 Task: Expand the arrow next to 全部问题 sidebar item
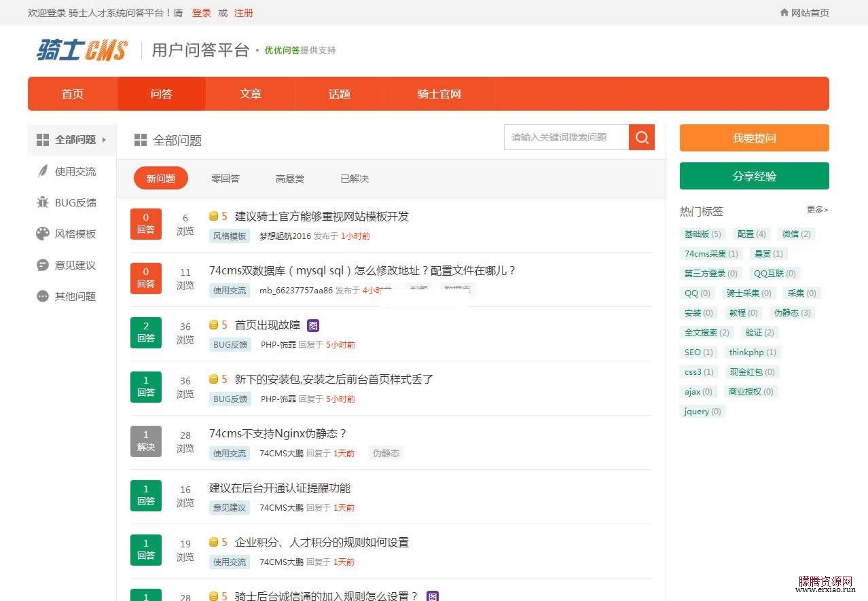point(104,140)
